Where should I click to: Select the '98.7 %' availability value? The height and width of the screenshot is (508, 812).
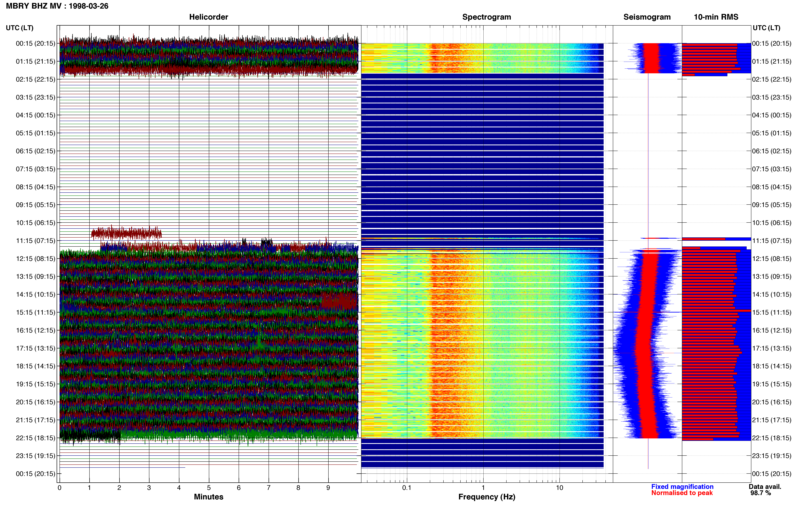(760, 493)
